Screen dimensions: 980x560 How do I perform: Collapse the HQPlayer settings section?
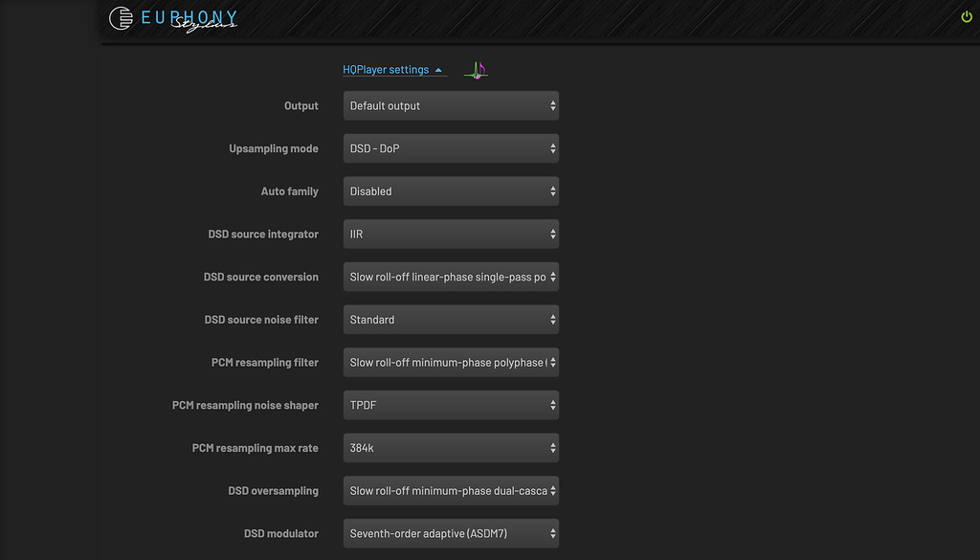tap(439, 69)
